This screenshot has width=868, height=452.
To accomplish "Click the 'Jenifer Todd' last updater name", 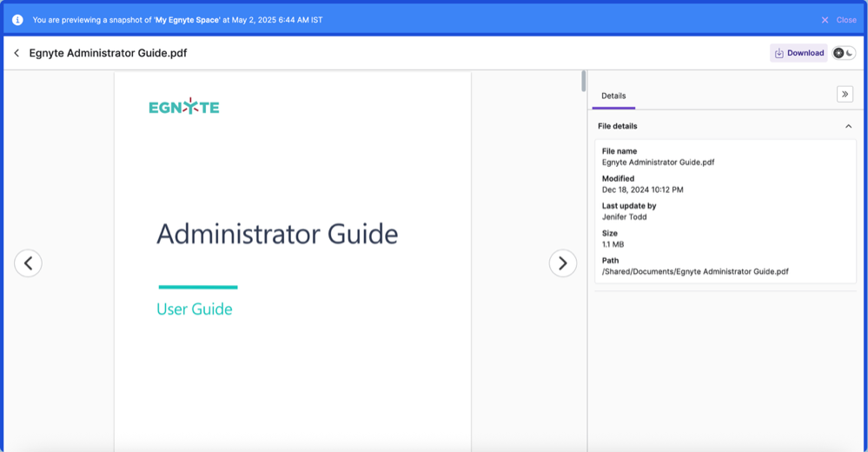I will click(x=625, y=216).
